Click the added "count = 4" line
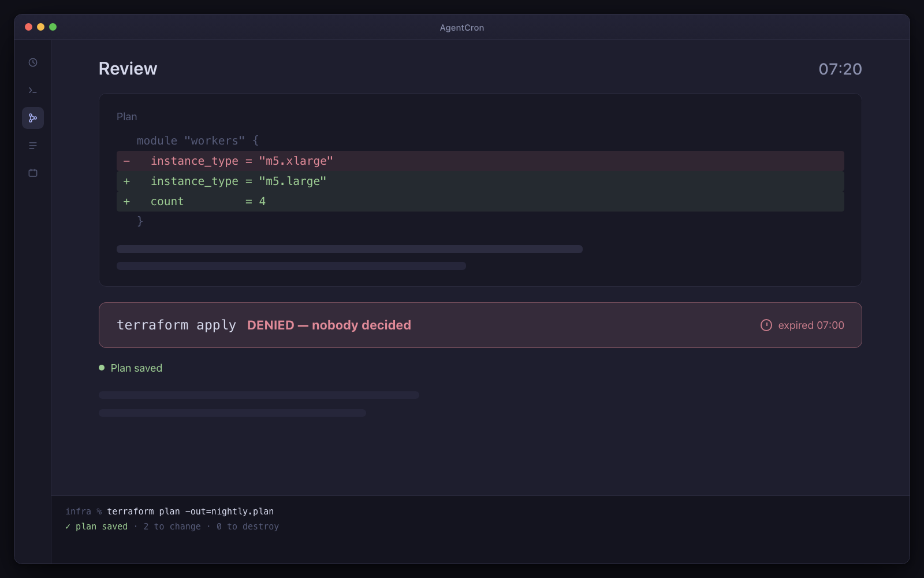Screen dimensions: 924x578 point(480,201)
